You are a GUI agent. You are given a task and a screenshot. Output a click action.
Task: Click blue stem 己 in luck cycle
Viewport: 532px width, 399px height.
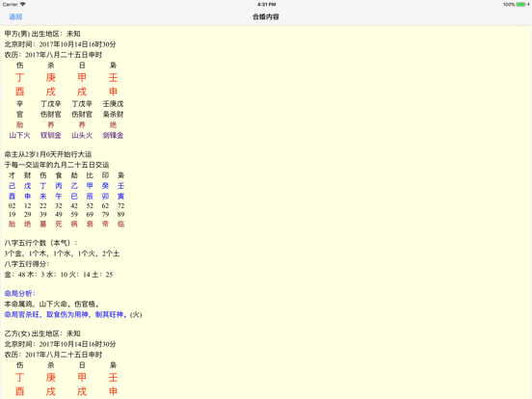tap(12, 186)
